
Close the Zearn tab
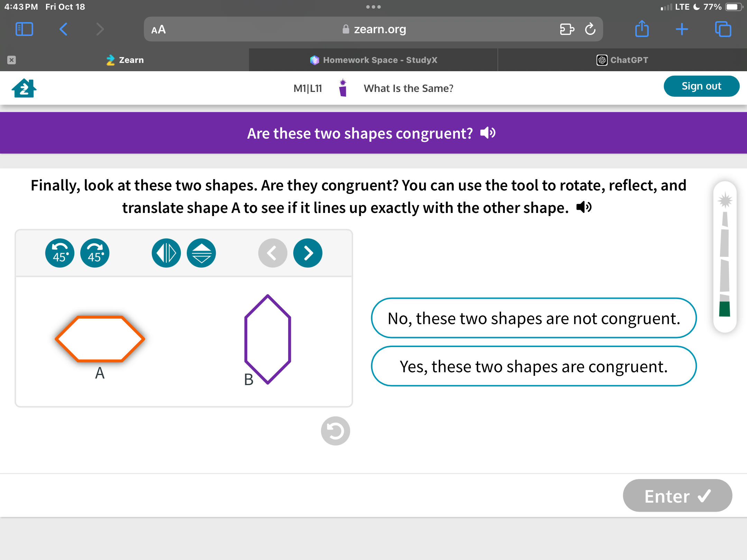point(11,60)
